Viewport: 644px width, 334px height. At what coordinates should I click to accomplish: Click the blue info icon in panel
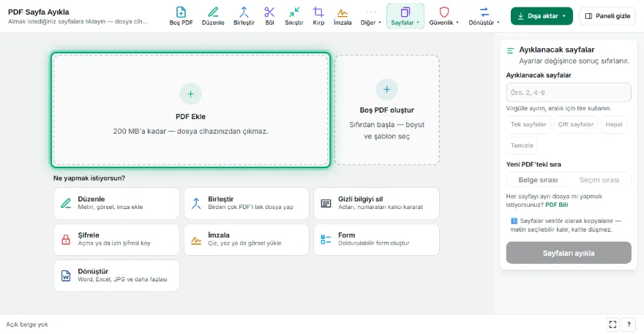[x=514, y=221]
